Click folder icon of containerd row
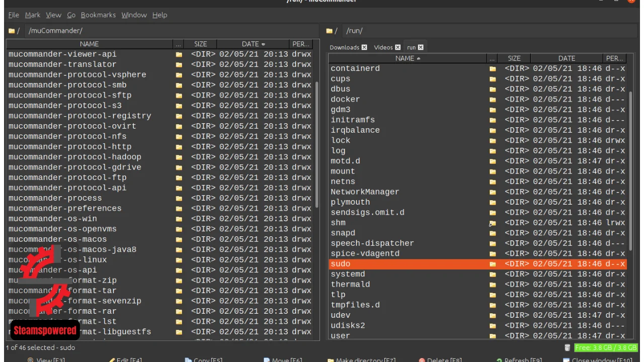 pos(493,68)
